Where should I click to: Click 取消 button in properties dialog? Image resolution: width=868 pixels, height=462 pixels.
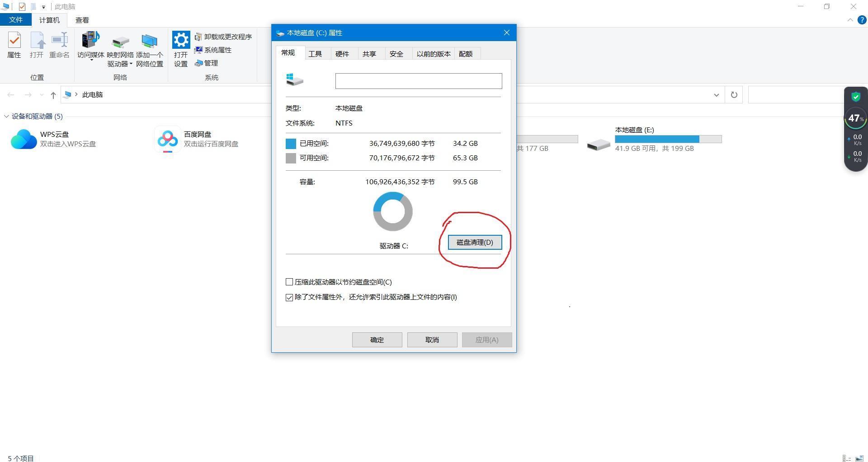(x=432, y=340)
